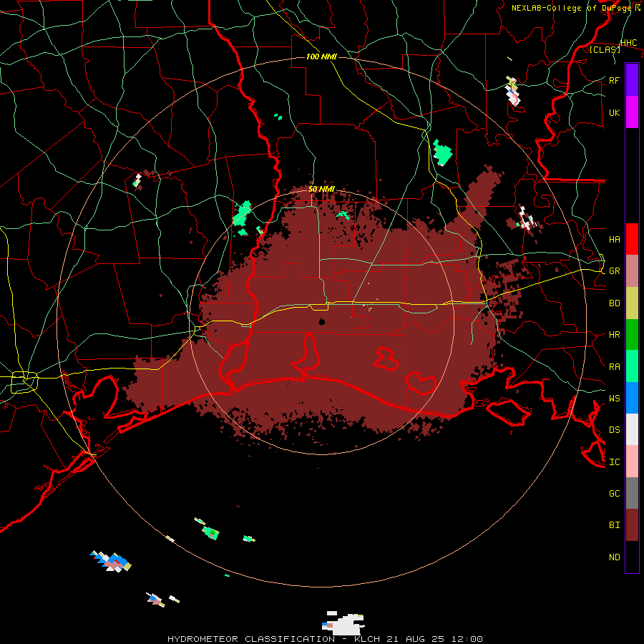Click the black radar site dot at the center
Viewport: 644px width, 644px height.
tap(321, 321)
